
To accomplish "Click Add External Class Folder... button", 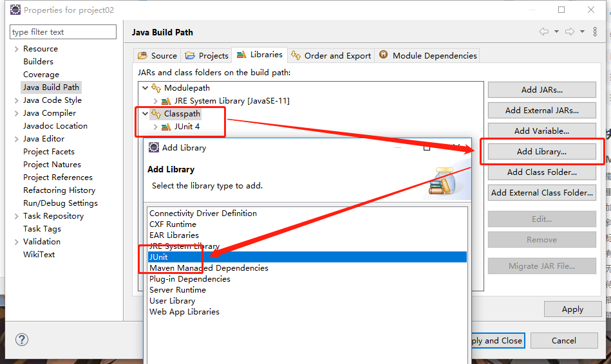I will coord(542,193).
